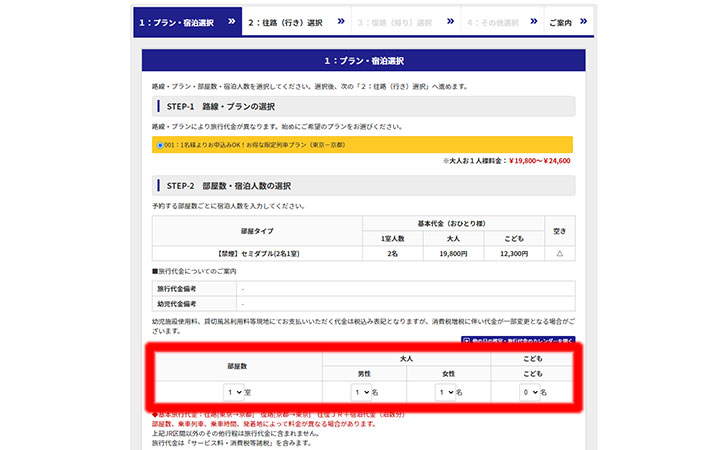This screenshot has height=450, width=728.
Task: Click the 部屋タイプ column header
Action: click(x=257, y=231)
